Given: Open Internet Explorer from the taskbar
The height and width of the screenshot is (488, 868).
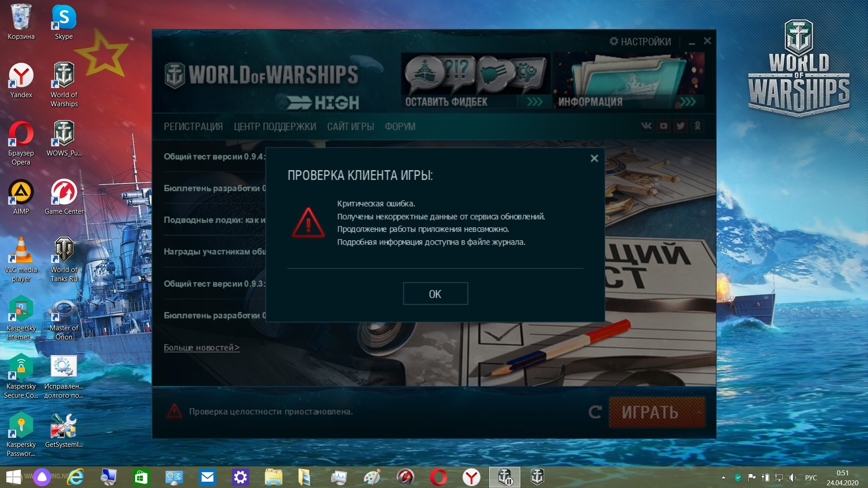Looking at the screenshot, I should click(75, 477).
